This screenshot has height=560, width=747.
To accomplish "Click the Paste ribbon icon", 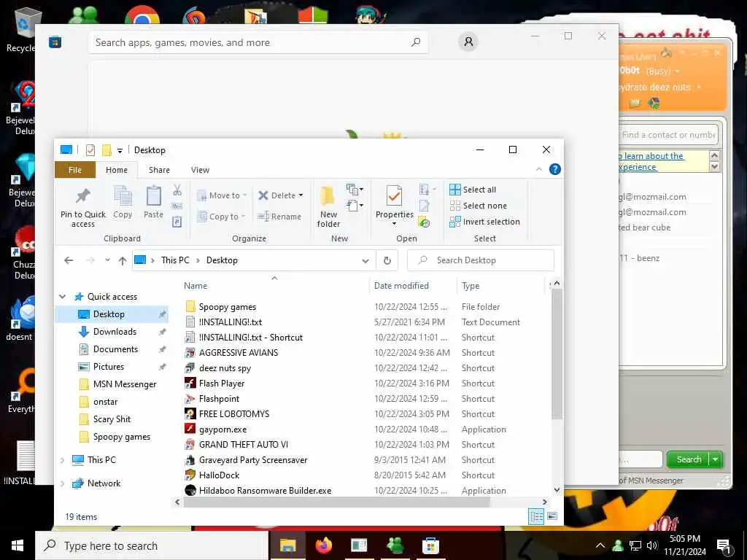I will (153, 196).
